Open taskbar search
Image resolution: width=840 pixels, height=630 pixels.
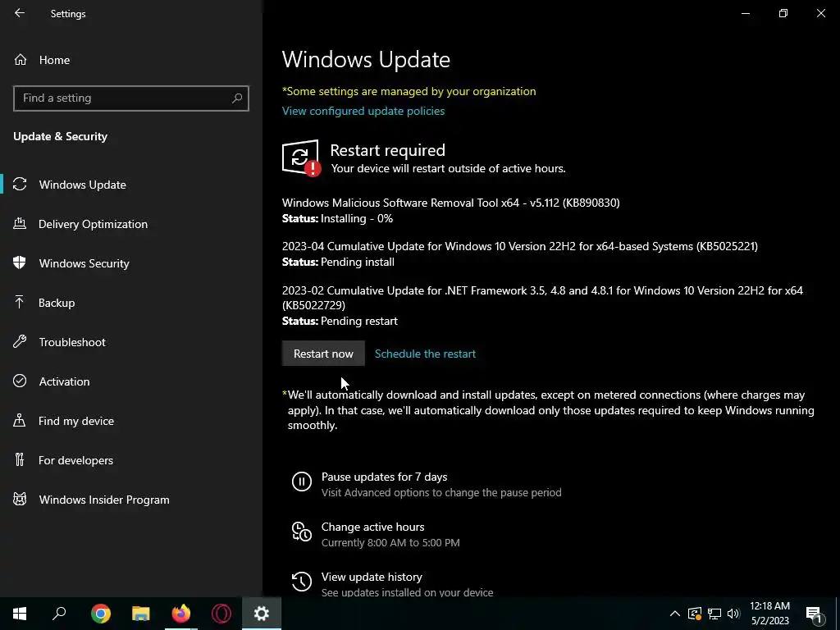point(59,614)
